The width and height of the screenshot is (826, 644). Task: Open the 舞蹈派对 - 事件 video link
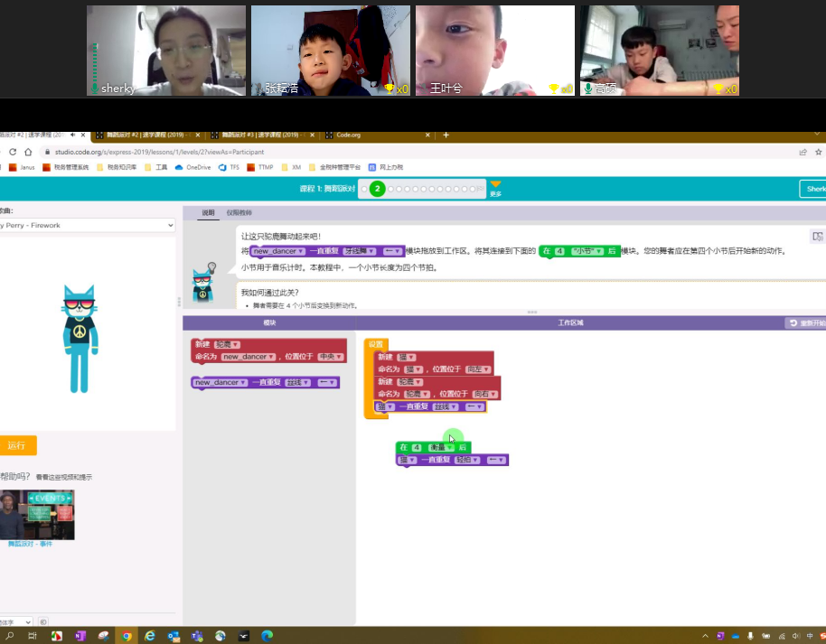click(30, 544)
